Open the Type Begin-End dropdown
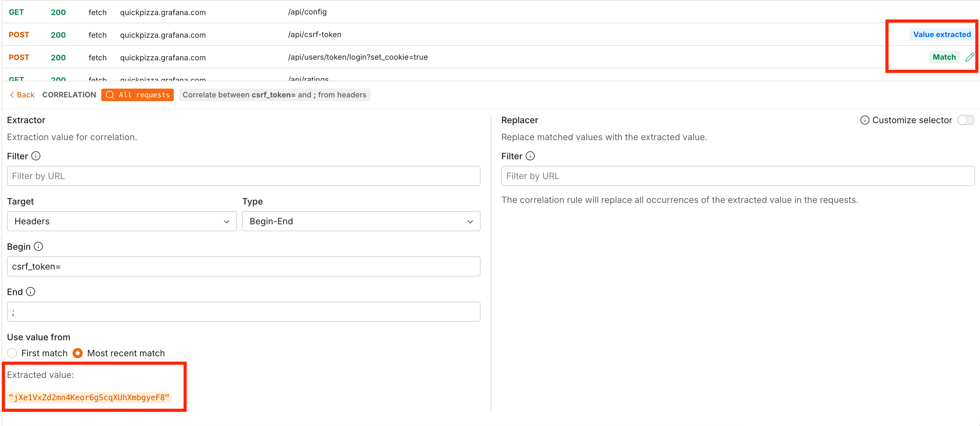Viewport: 980px width, 426px height. [361, 221]
